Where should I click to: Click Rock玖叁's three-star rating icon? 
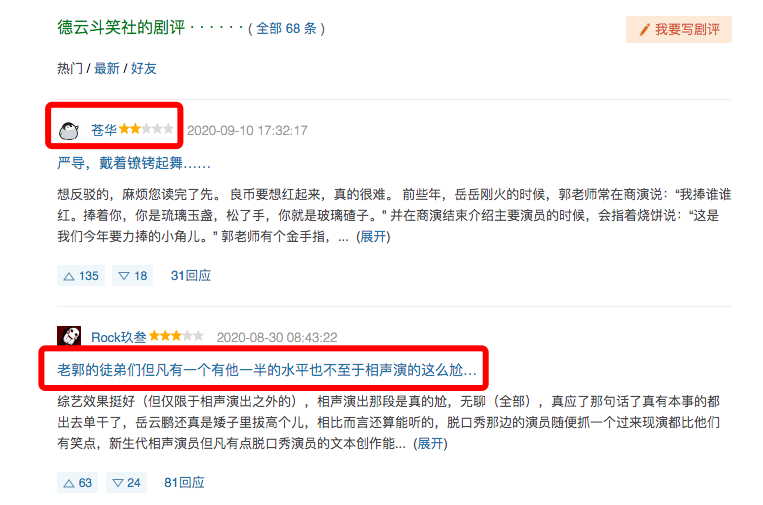[x=176, y=336]
